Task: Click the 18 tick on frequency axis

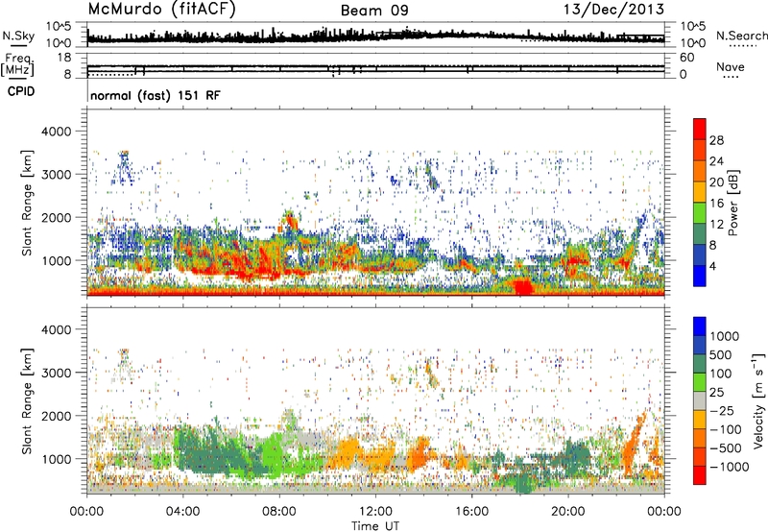Action: [x=64, y=58]
